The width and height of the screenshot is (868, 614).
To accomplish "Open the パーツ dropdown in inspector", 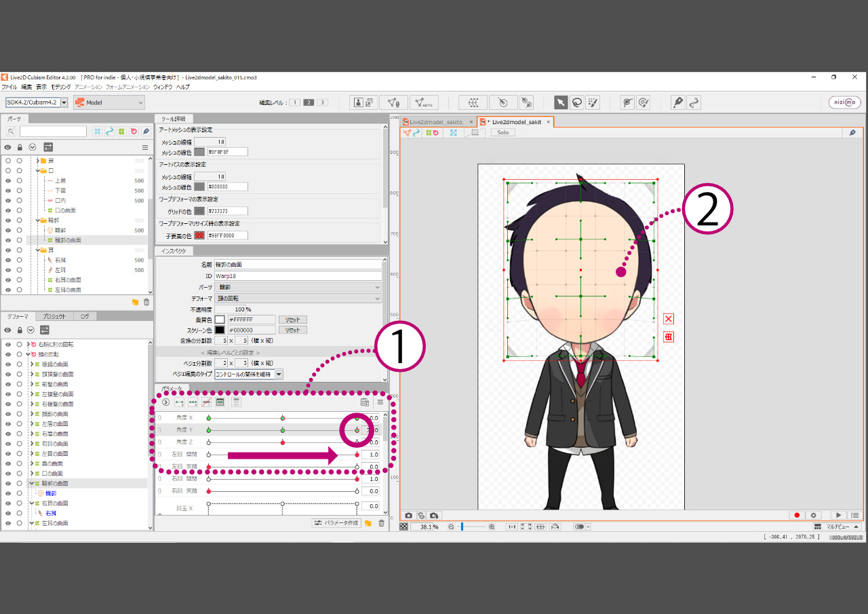I will coord(298,288).
